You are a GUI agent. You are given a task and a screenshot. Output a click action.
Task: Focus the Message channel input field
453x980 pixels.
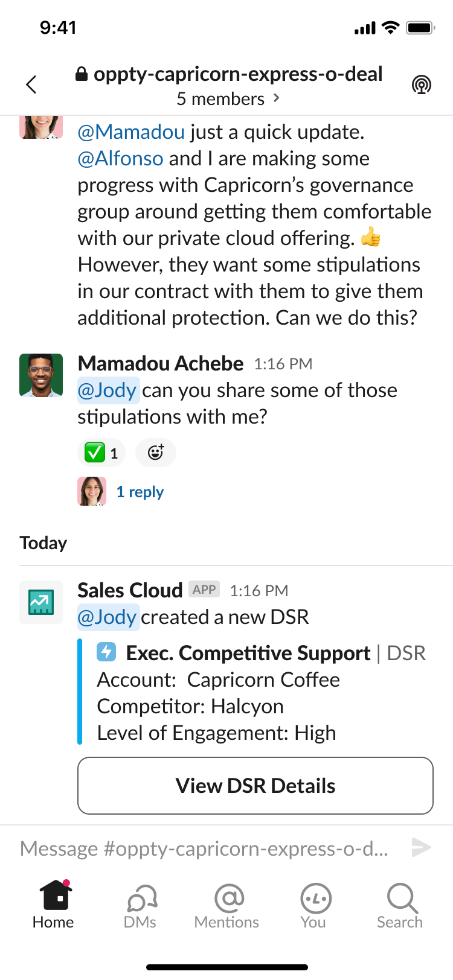(x=205, y=848)
